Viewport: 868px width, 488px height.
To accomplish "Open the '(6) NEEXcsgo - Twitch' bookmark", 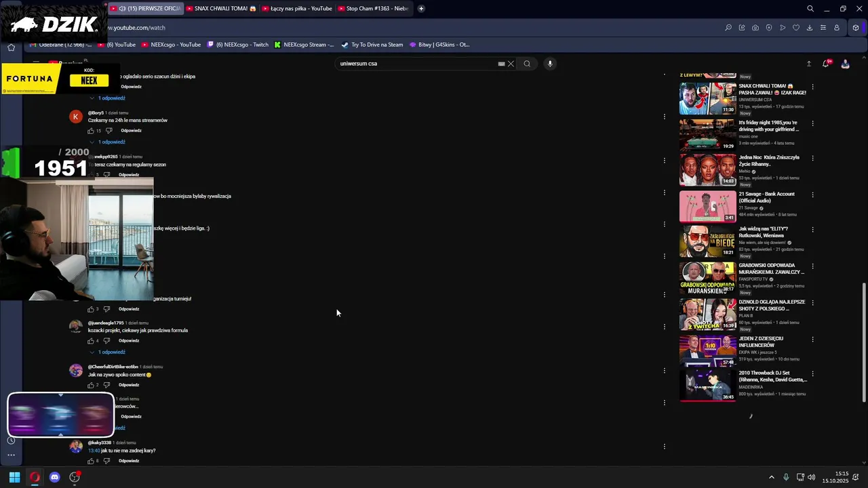I will tap(238, 45).
